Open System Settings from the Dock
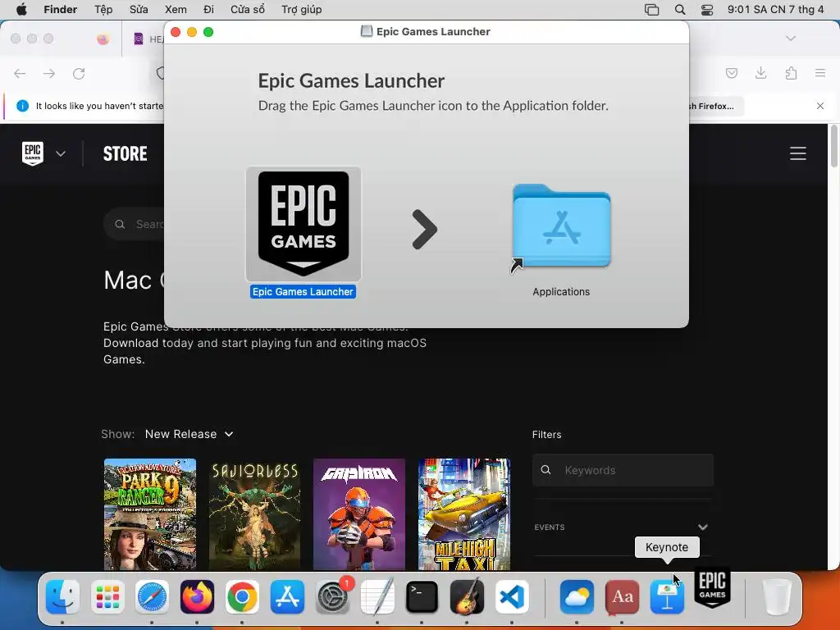 (x=332, y=597)
